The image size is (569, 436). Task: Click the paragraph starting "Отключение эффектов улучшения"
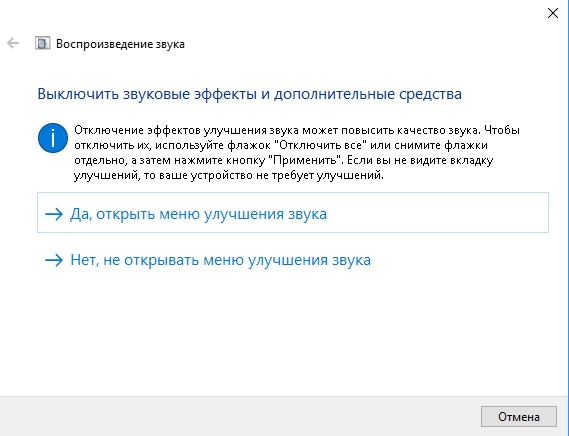tap(297, 152)
